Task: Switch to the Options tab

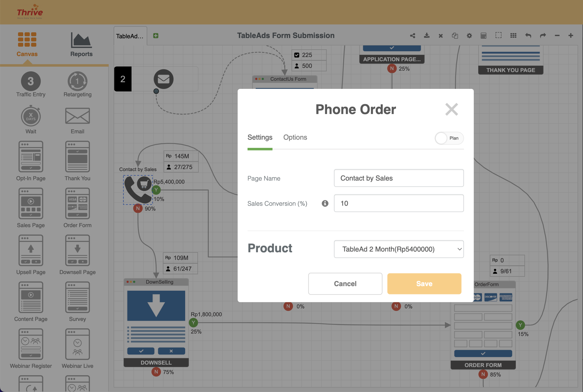Action: [x=295, y=137]
